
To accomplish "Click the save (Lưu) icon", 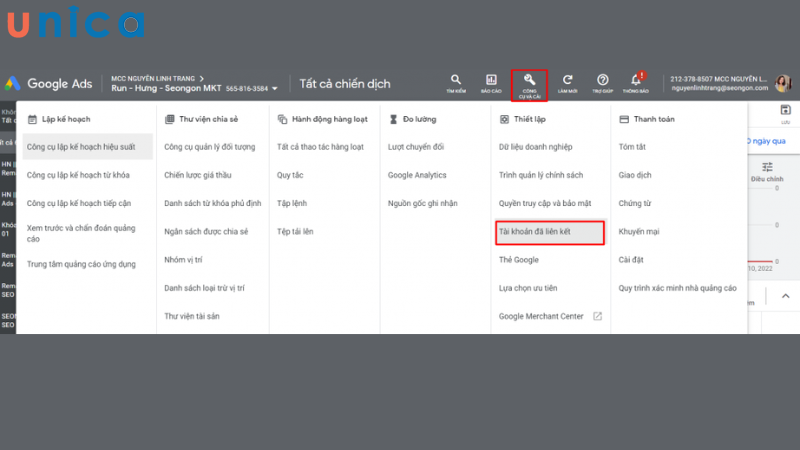I will 785,110.
